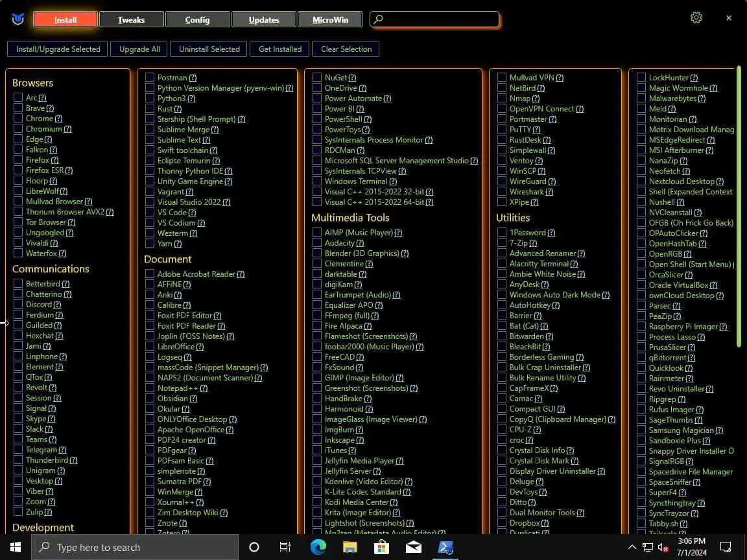Launch Microsoft Edge from taskbar
Screen dimensions: 747x560
click(318, 547)
